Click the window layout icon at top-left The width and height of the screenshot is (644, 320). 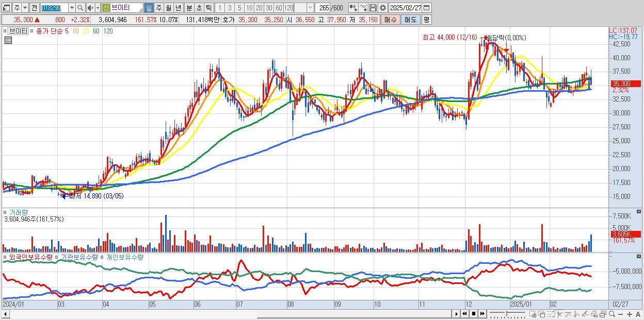6,8
